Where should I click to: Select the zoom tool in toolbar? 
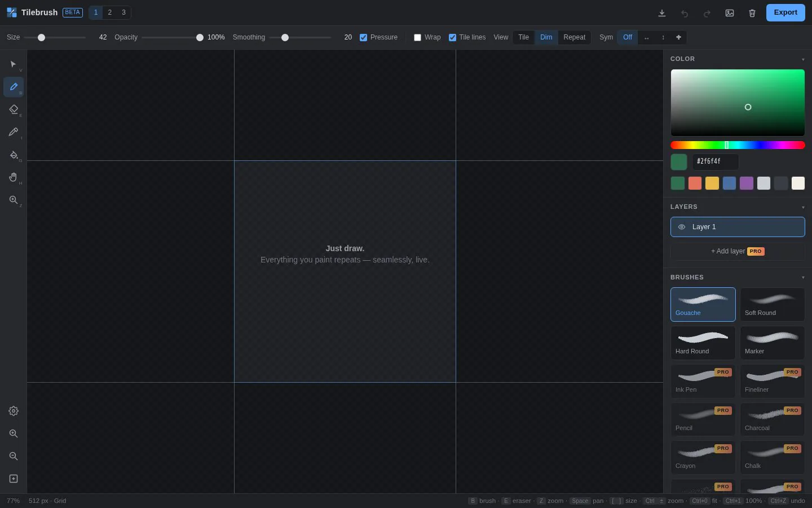(14, 200)
